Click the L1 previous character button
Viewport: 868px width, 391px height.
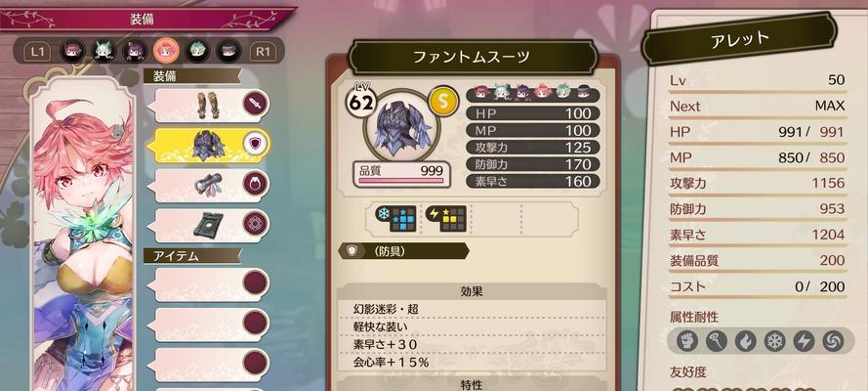pos(38,52)
